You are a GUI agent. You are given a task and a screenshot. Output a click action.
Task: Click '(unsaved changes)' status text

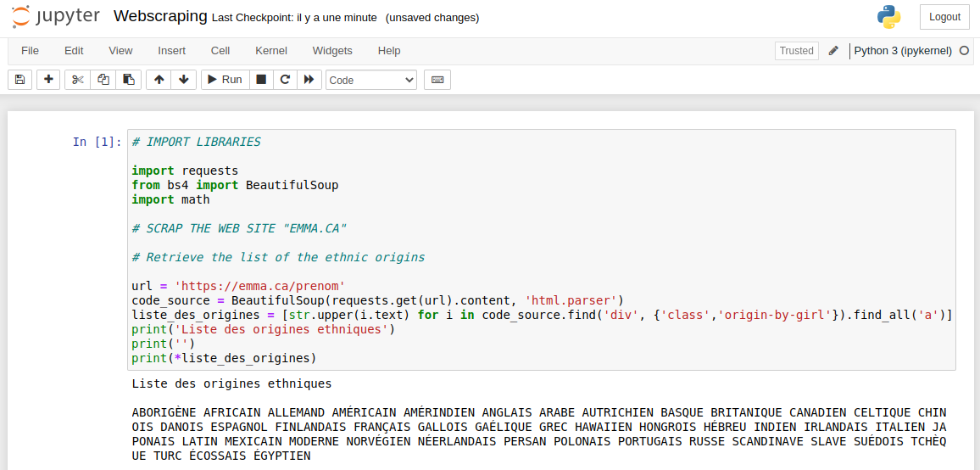432,18
